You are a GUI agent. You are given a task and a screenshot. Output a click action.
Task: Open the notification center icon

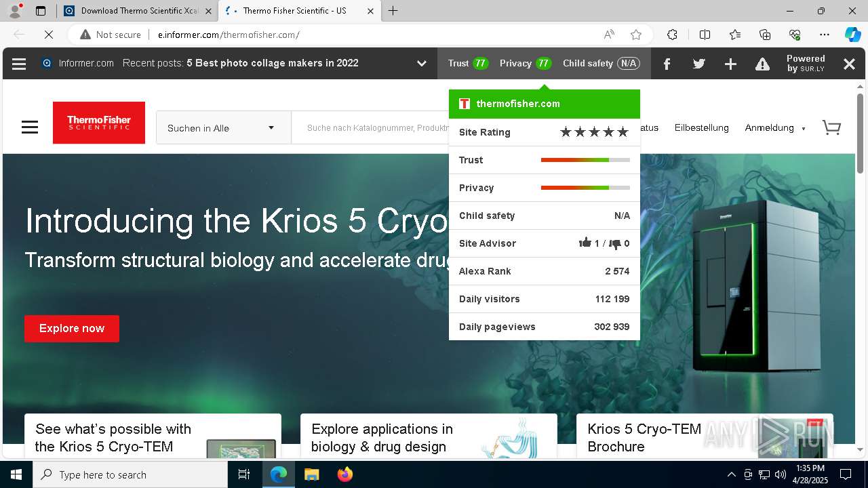point(846,474)
